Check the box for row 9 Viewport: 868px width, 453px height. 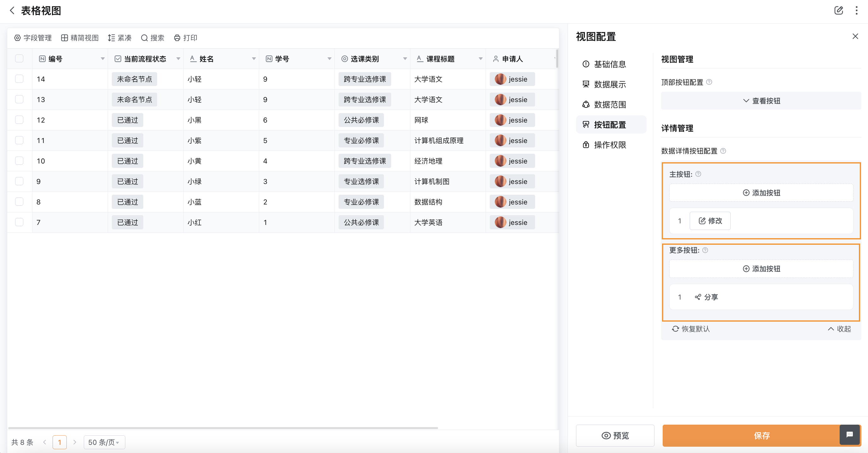point(19,181)
